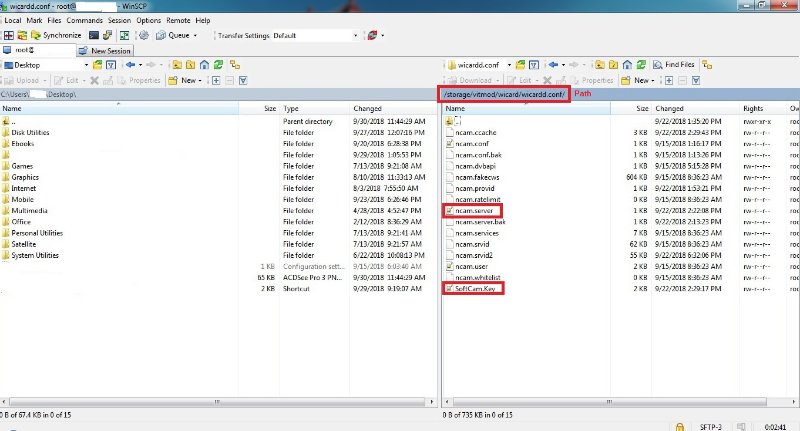This screenshot has height=431, width=800.
Task: Click the Find Files button
Action: [x=673, y=65]
